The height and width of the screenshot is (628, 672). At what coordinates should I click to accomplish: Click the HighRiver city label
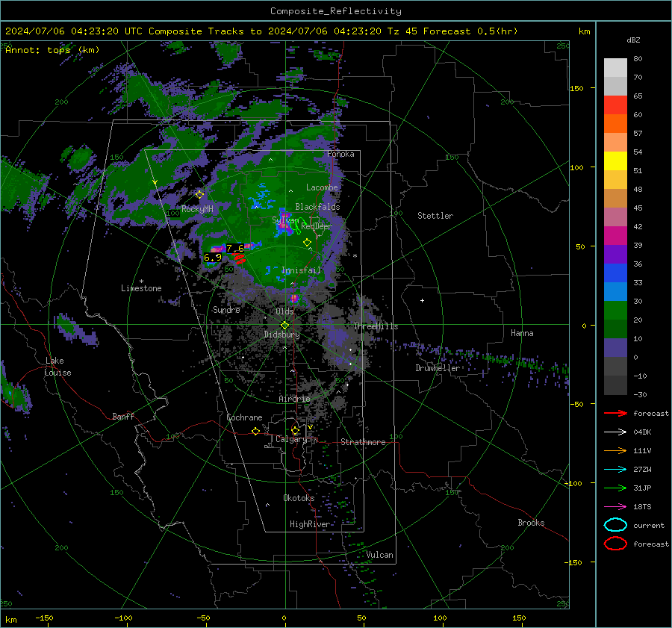[309, 524]
